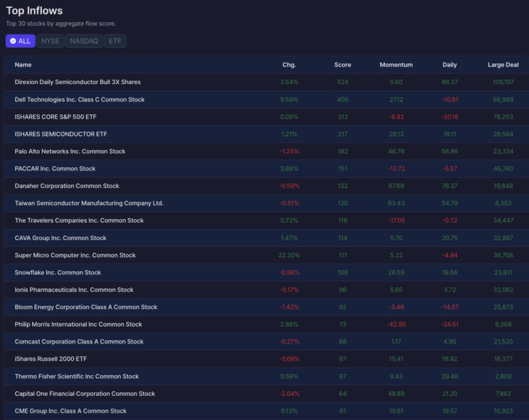Click daily value 88.37 in Direxion row
The height and width of the screenshot is (420, 529).
(449, 82)
